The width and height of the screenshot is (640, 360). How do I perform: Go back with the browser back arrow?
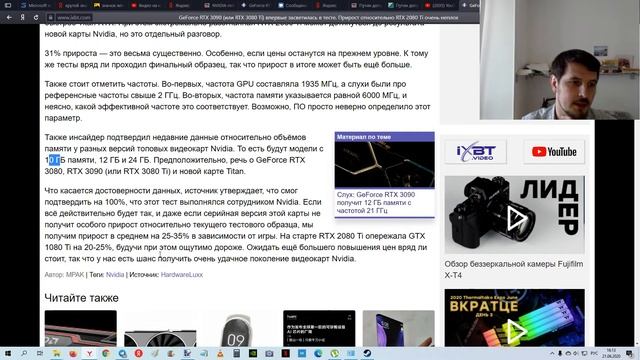(9, 18)
